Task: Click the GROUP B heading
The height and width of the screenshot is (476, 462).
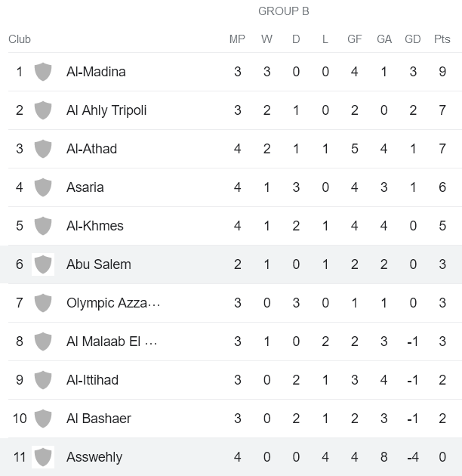Action: tap(284, 11)
